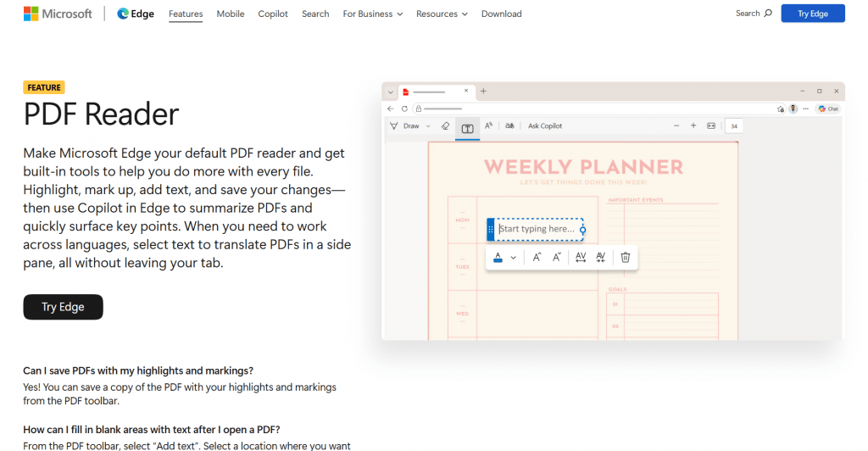Click the Microsoft logo

click(58, 14)
